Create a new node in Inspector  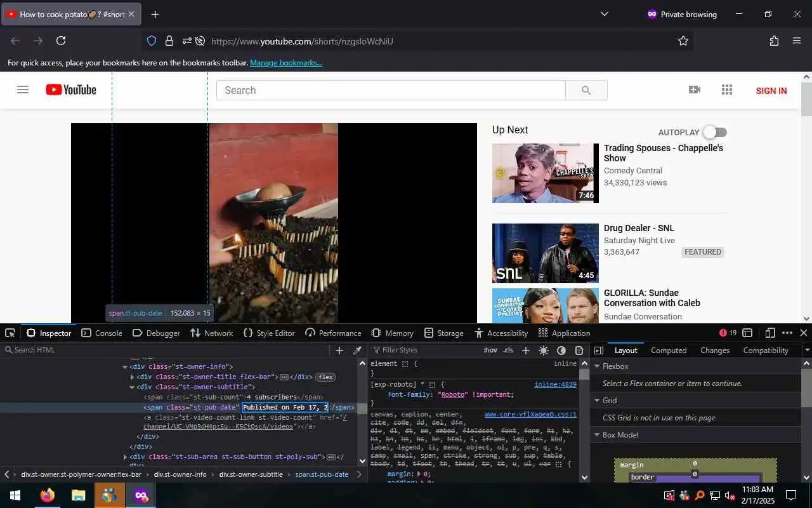pos(339,350)
